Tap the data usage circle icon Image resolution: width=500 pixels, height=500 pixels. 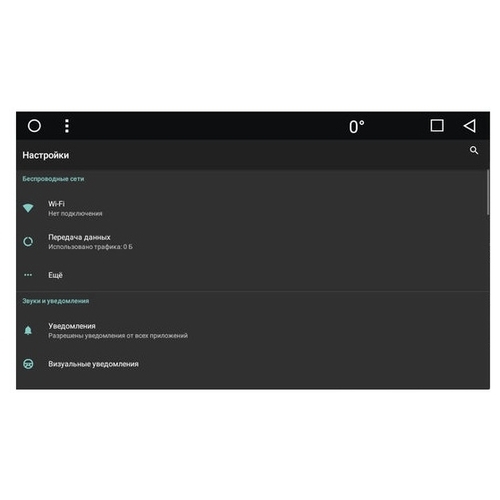pos(28,242)
